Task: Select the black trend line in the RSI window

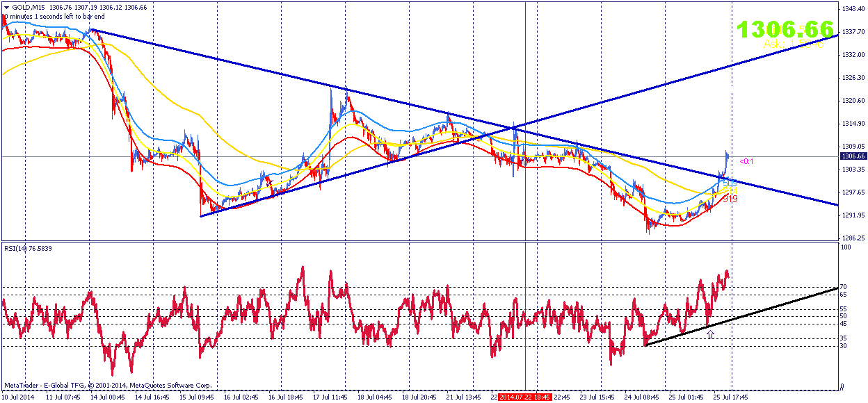Action: (x=741, y=316)
